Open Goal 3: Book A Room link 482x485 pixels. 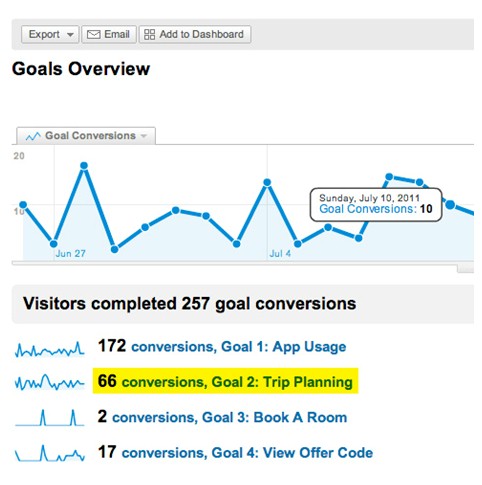click(x=230, y=417)
